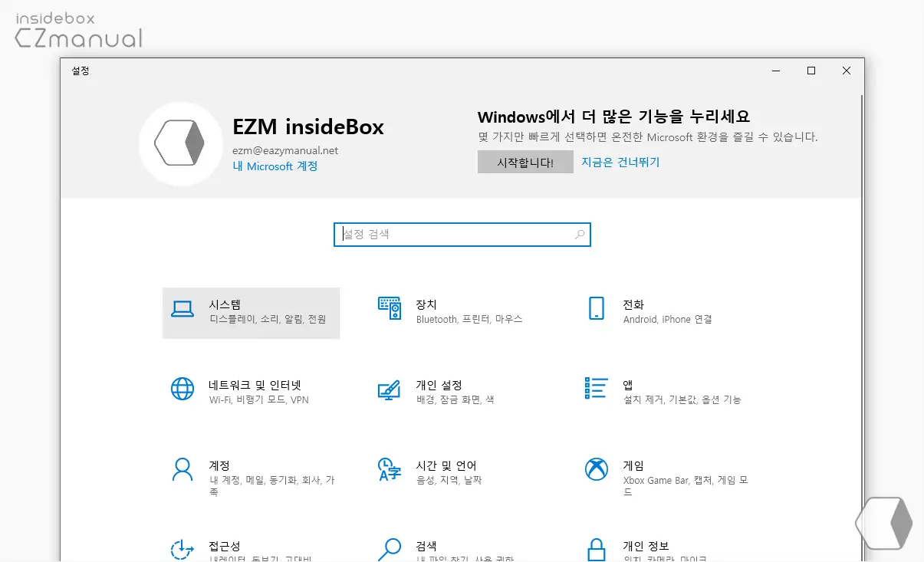Select the 검색 category title
This screenshot has height=562, width=924.
point(426,546)
